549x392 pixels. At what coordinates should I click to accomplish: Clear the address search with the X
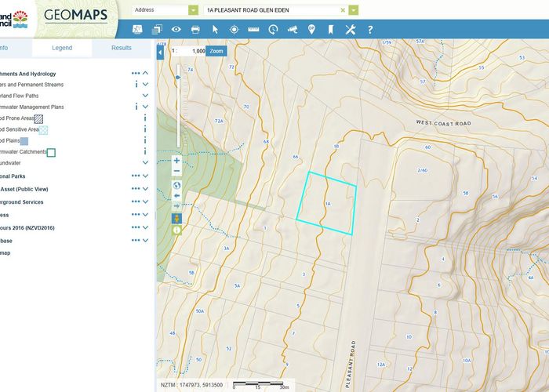[343, 10]
